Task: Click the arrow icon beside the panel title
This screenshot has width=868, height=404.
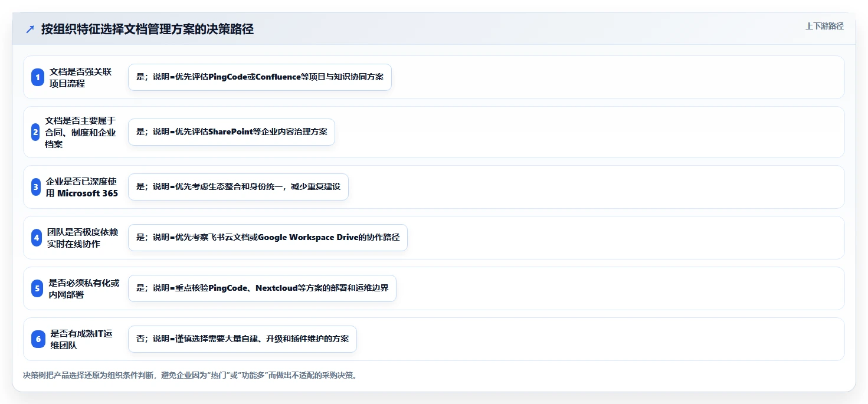Action: click(30, 29)
